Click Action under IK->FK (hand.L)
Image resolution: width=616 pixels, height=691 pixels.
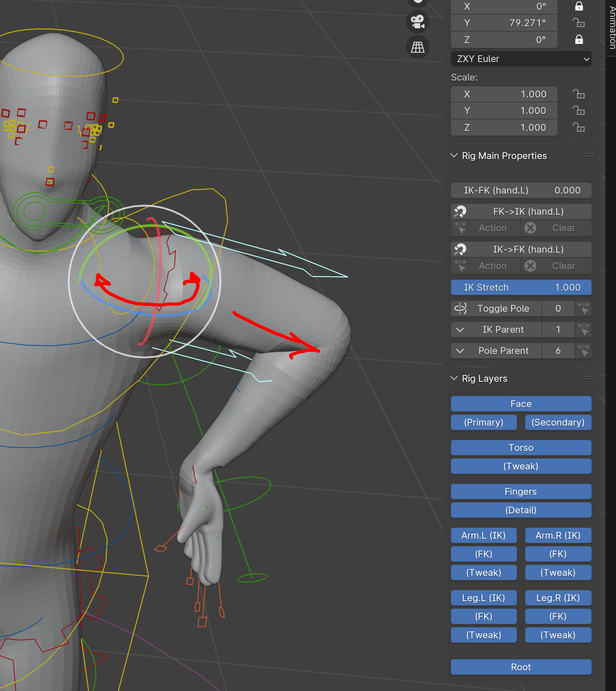tap(486, 266)
